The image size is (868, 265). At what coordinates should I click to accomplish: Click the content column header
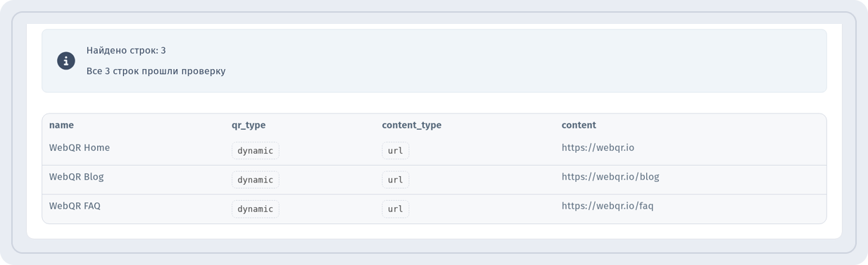tap(579, 125)
